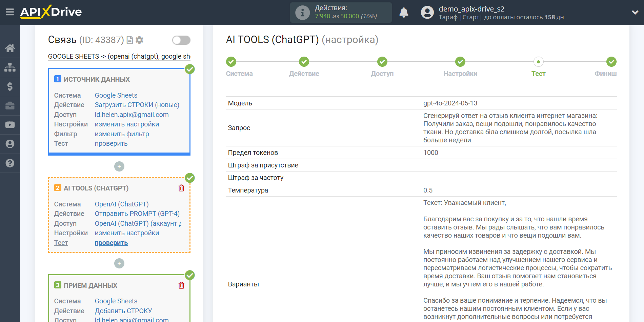Click изменить настройки in AI TOOLS block
This screenshot has height=322, width=644.
[x=127, y=233]
